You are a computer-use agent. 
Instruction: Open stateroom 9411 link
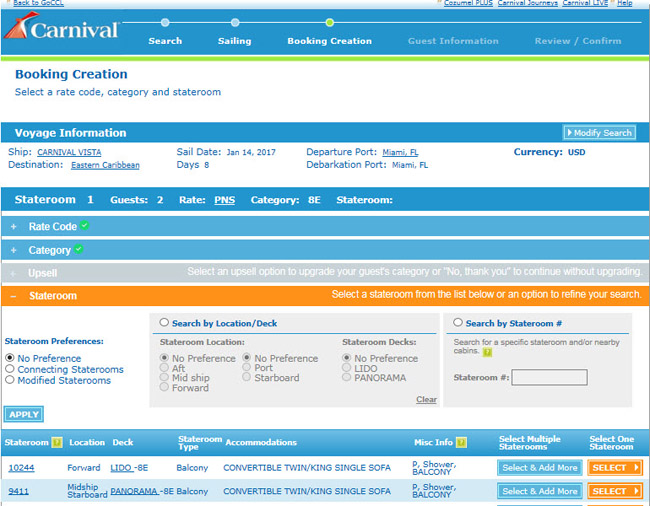18,491
